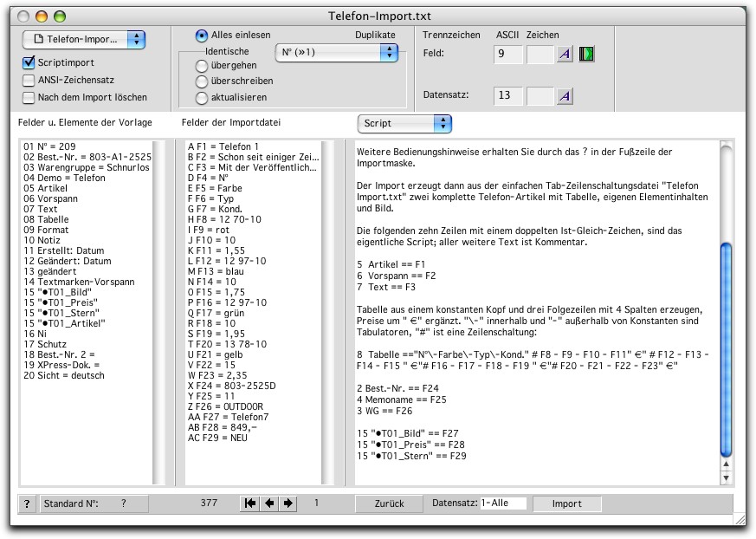Click the Import button

pos(567,503)
